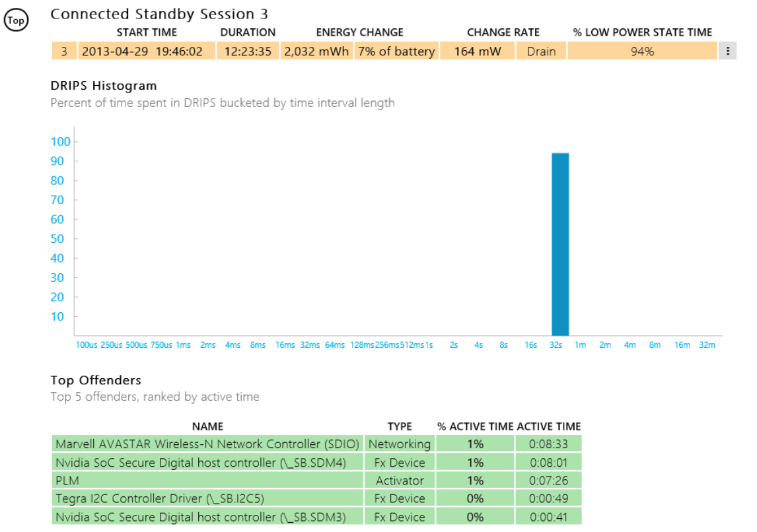
Task: Click the 12:23:35 duration cell
Action: (248, 51)
